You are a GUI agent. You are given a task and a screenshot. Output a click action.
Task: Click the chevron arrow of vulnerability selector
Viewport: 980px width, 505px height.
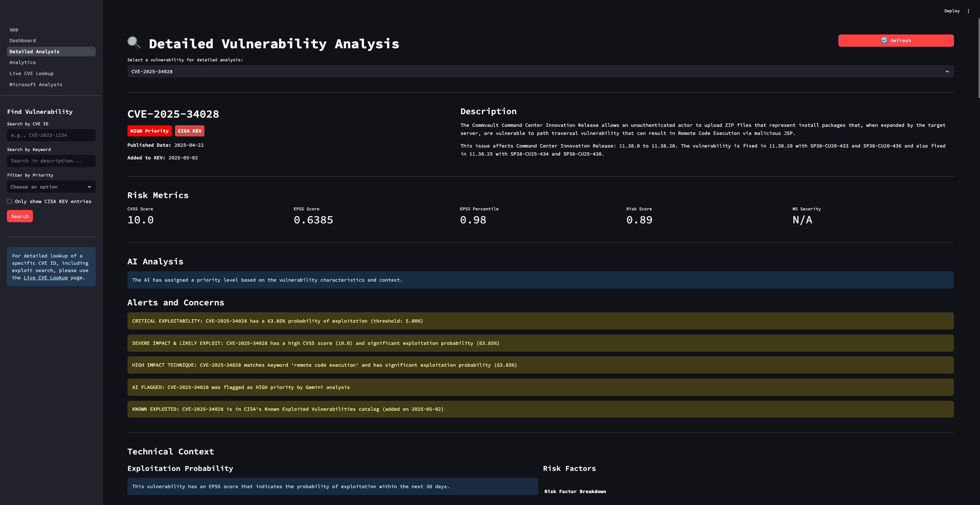[x=947, y=72]
